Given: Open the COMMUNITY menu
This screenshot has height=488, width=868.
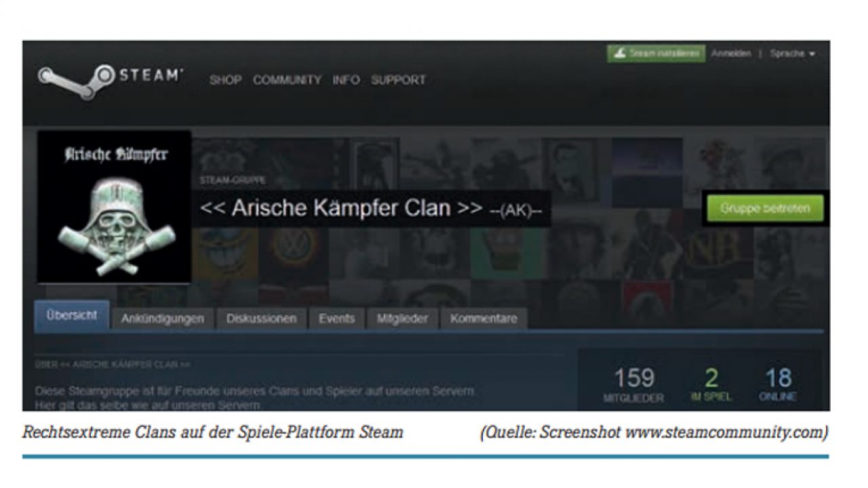Looking at the screenshot, I should [287, 80].
